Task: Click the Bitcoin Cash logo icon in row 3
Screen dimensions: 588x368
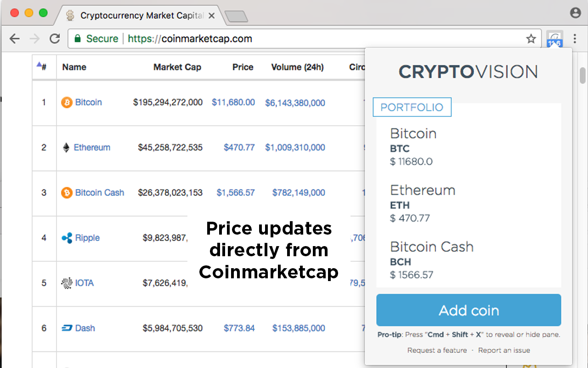Action: 67,193
